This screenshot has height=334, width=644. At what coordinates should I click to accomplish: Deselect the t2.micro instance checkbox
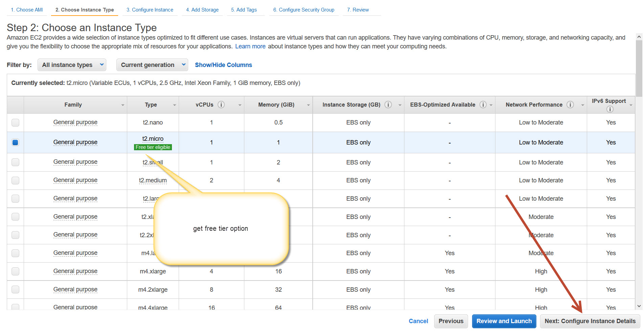15,142
